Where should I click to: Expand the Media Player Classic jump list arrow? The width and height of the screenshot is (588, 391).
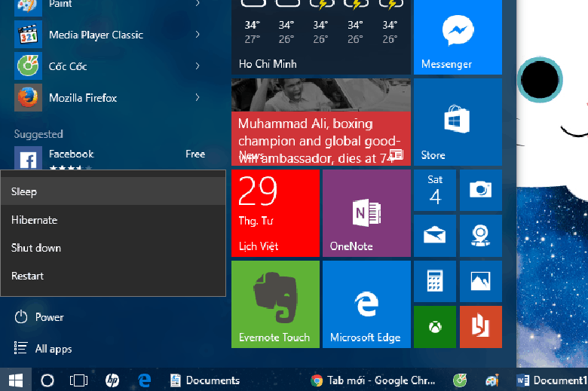pos(198,35)
